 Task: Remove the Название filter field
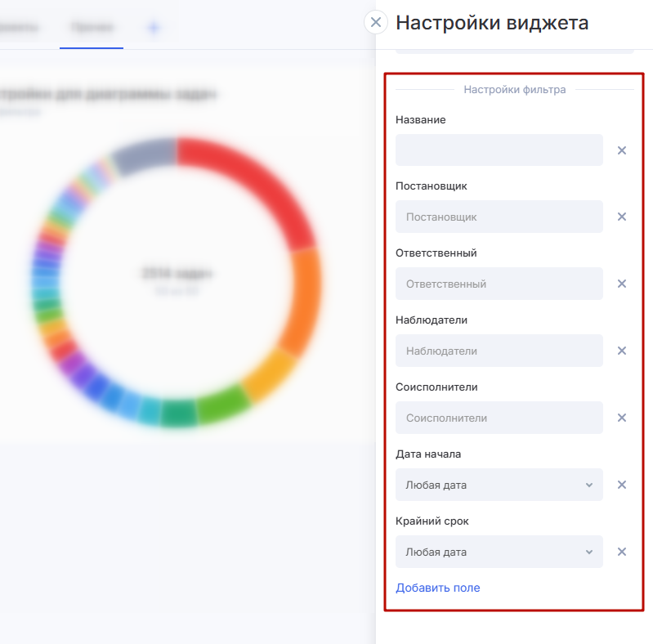point(621,150)
